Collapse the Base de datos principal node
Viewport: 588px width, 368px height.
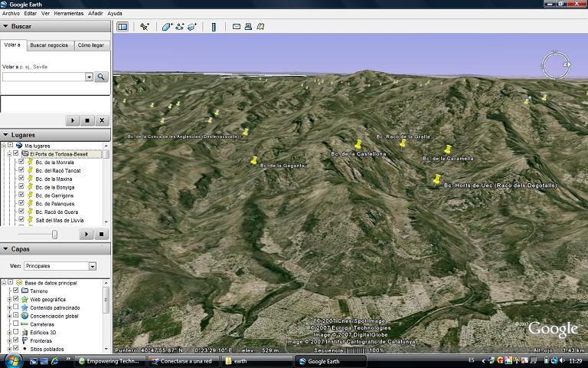(4, 282)
